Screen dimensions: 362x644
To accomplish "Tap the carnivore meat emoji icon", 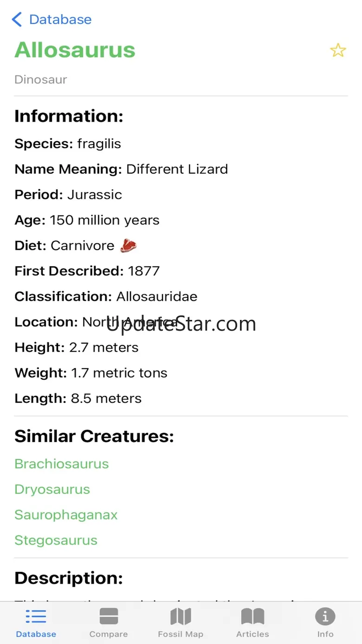I will click(129, 246).
